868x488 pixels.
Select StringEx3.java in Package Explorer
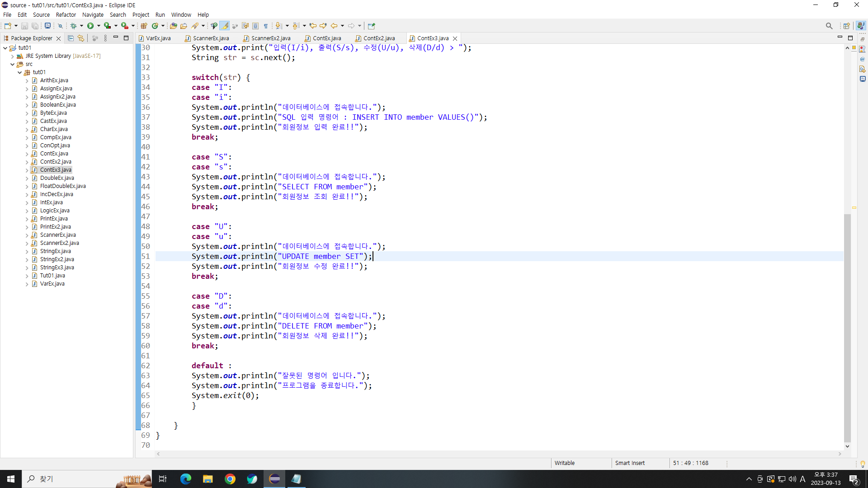57,267
